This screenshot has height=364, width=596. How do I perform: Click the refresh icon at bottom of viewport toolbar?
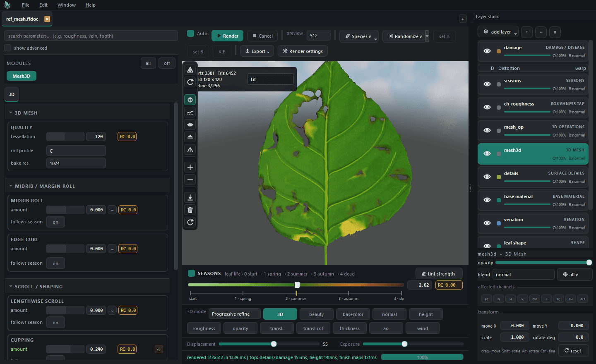click(x=190, y=222)
